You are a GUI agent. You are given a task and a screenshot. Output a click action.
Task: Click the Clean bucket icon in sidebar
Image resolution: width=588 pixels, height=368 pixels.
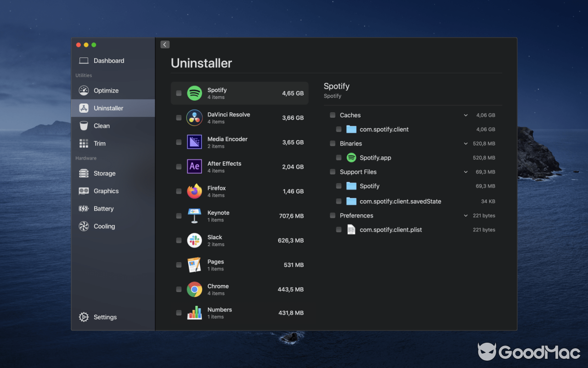click(x=84, y=126)
